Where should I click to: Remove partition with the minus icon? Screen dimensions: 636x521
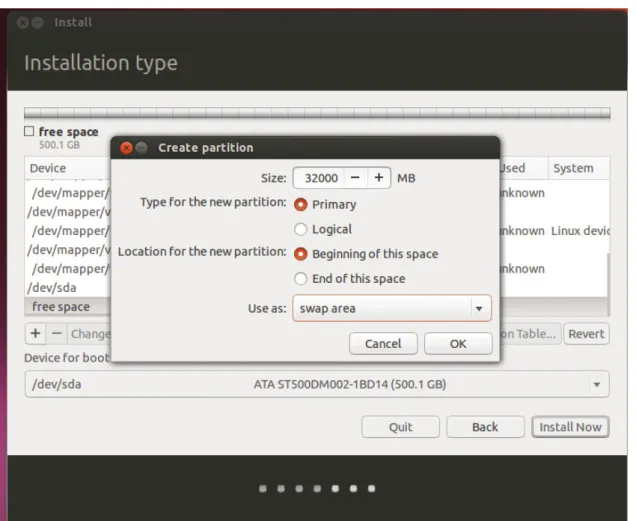coord(57,334)
